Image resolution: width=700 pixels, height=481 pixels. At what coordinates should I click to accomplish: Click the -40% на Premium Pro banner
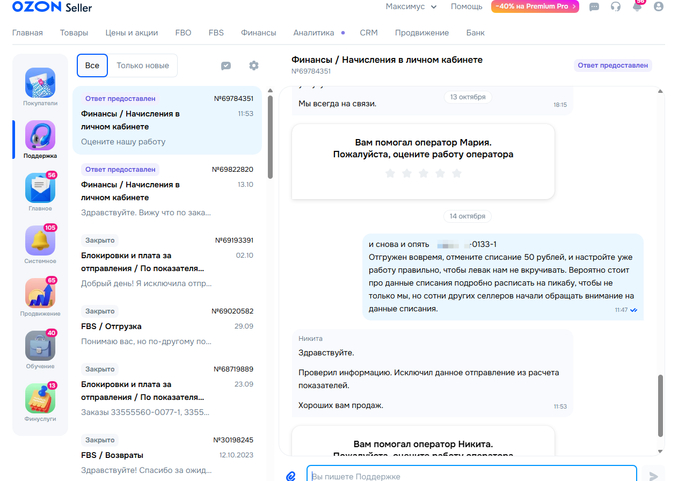click(x=535, y=6)
